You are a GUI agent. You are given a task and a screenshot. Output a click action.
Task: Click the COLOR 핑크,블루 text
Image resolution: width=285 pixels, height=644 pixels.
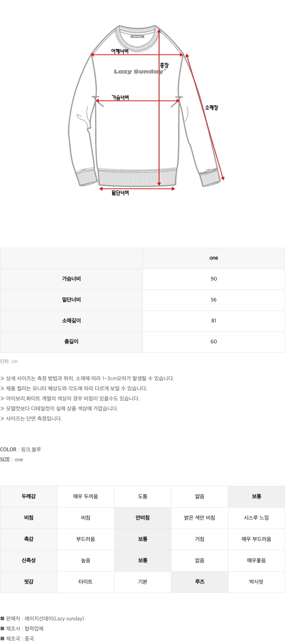[21, 449]
